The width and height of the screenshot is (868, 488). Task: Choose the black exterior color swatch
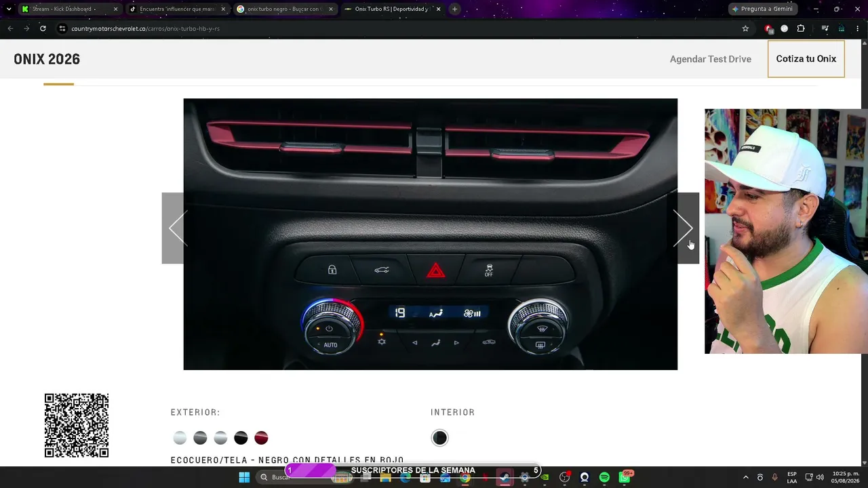(x=241, y=438)
